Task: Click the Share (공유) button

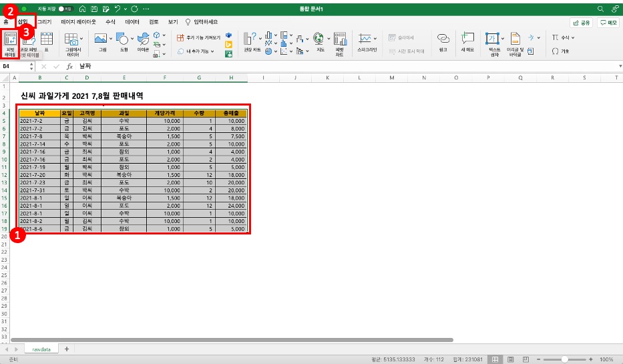Action: [581, 22]
